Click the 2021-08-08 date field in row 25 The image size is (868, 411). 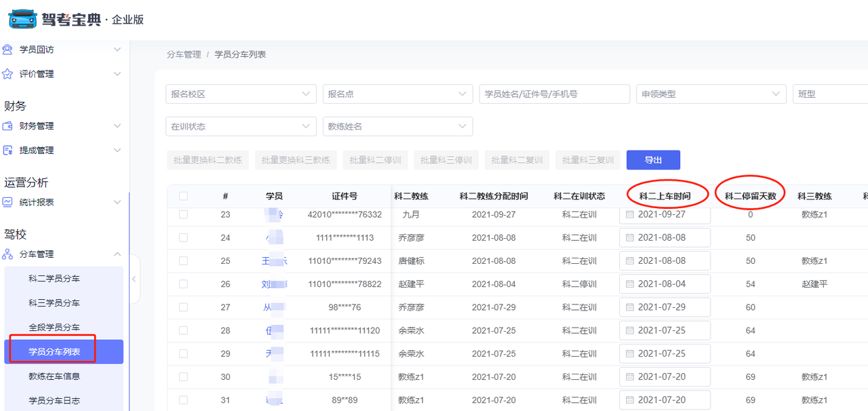[x=665, y=261]
